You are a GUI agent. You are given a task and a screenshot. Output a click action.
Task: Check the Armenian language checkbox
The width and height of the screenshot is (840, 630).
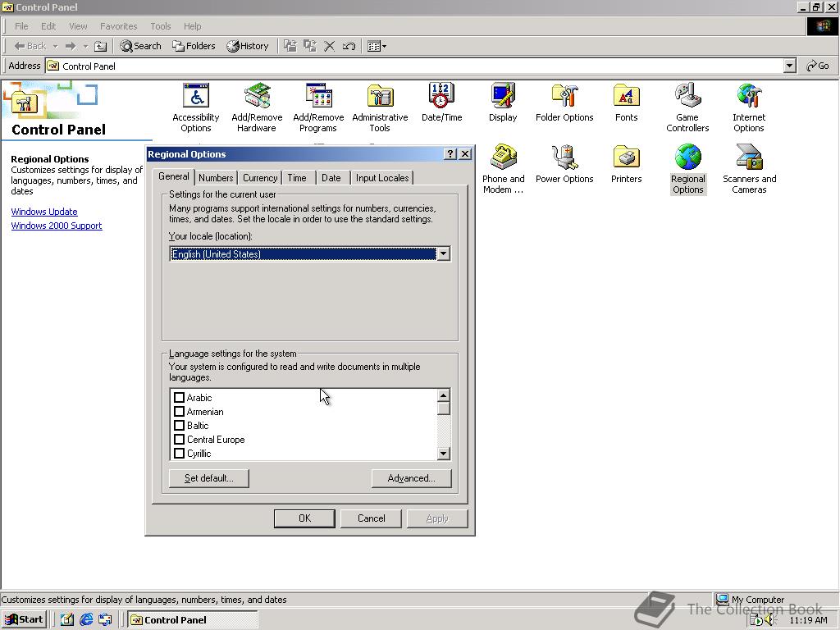point(180,412)
